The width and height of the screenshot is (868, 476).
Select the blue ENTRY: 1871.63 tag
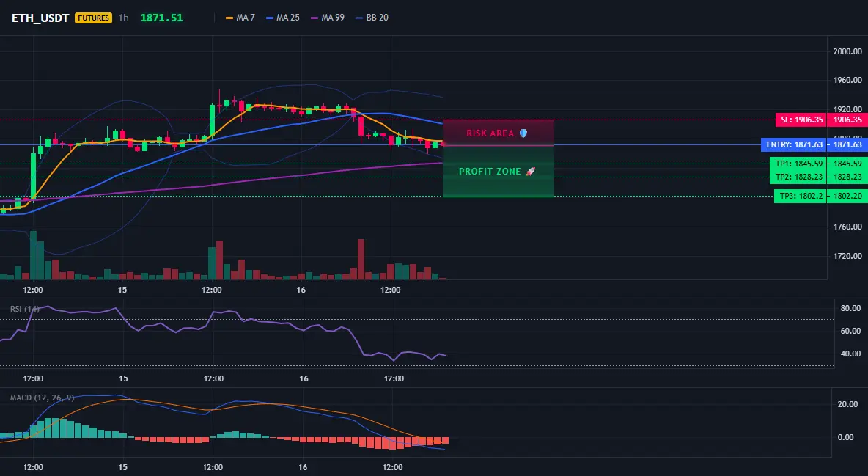click(x=794, y=144)
